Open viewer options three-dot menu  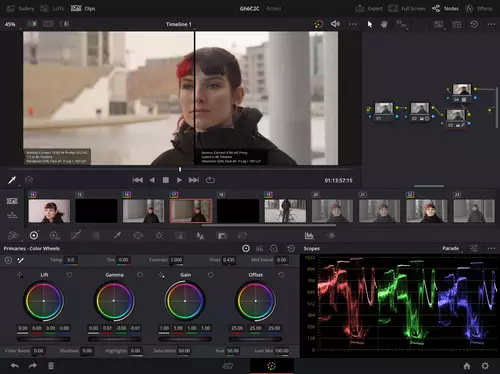[353, 24]
